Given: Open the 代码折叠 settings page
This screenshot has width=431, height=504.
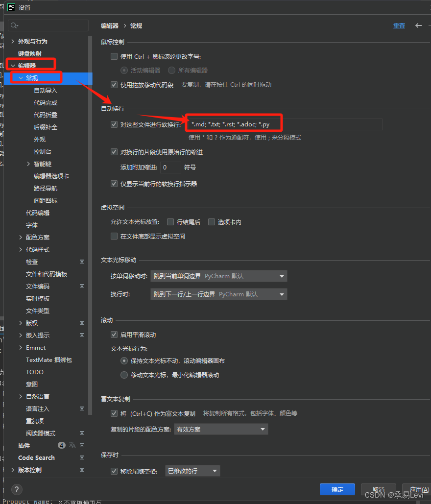Looking at the screenshot, I should (x=46, y=115).
